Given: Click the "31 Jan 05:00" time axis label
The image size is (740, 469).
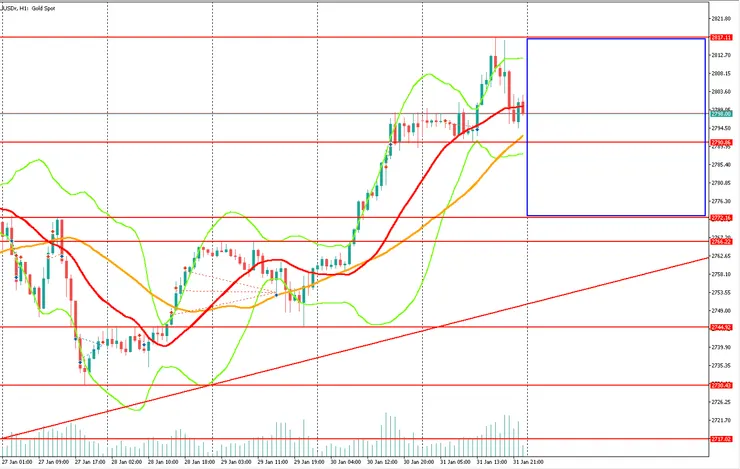Looking at the screenshot, I should click(x=455, y=462).
